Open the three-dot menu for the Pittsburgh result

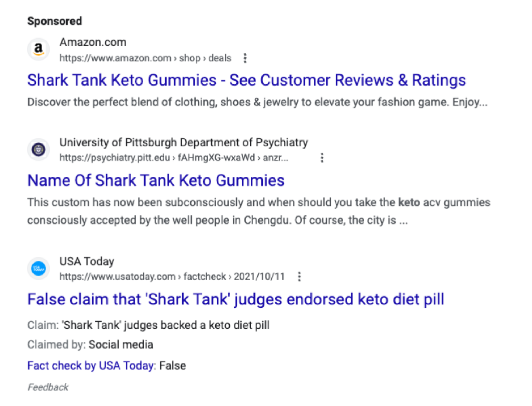pyautogui.click(x=322, y=158)
